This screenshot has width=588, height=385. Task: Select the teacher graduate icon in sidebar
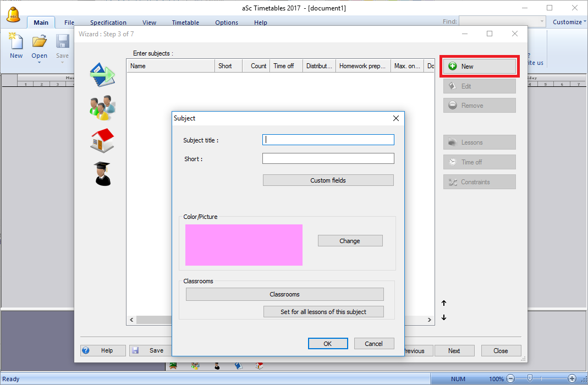click(102, 173)
